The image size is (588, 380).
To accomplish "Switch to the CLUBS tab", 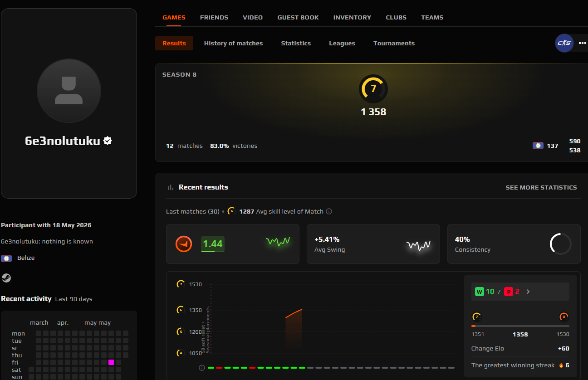I will click(x=396, y=17).
